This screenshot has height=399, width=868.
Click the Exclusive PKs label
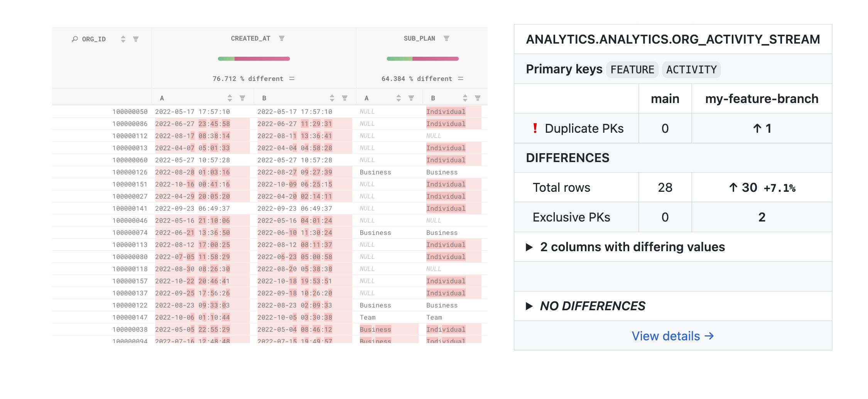click(571, 217)
